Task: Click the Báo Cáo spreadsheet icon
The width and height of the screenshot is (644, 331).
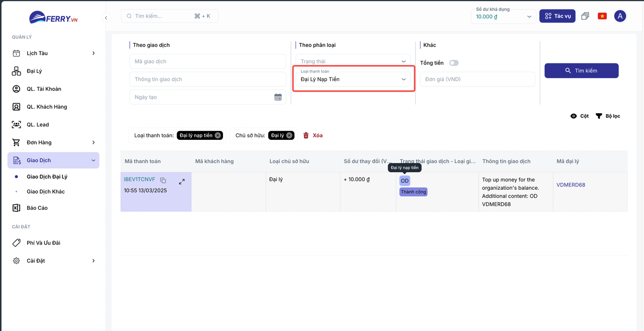Action: point(17,208)
